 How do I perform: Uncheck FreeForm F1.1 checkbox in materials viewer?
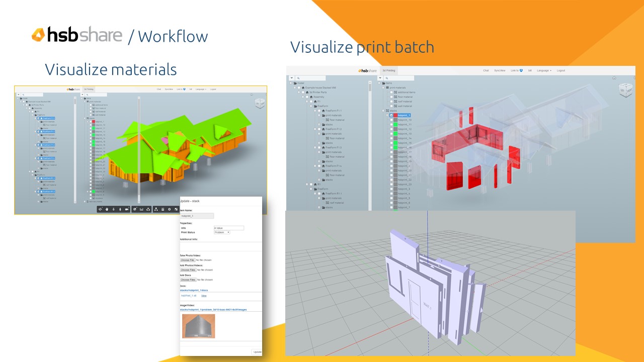pos(38,119)
